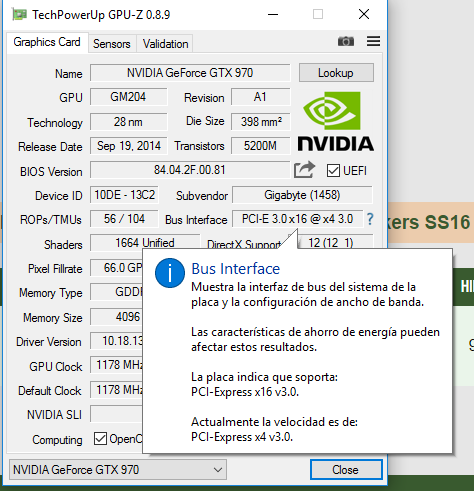Click the Default Clock field 1178 MHz
This screenshot has height=492, width=474.
pos(116,390)
